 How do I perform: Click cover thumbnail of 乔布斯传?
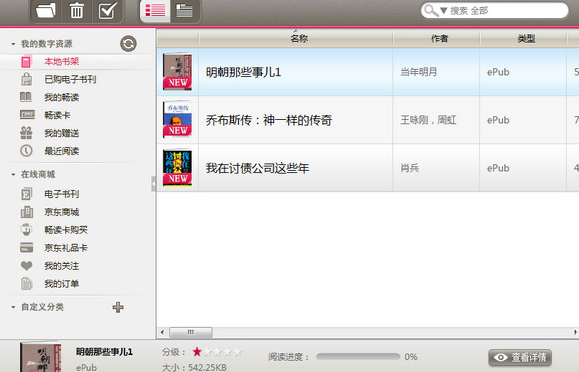(x=178, y=120)
